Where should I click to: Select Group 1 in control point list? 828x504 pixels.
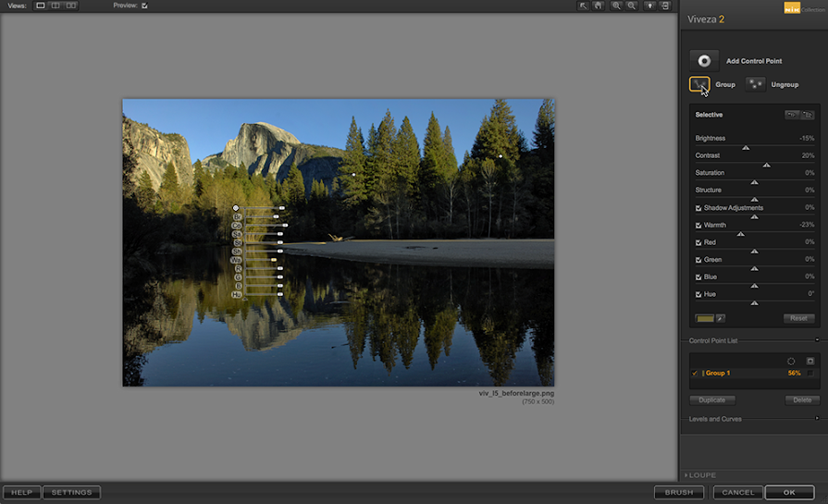click(718, 373)
